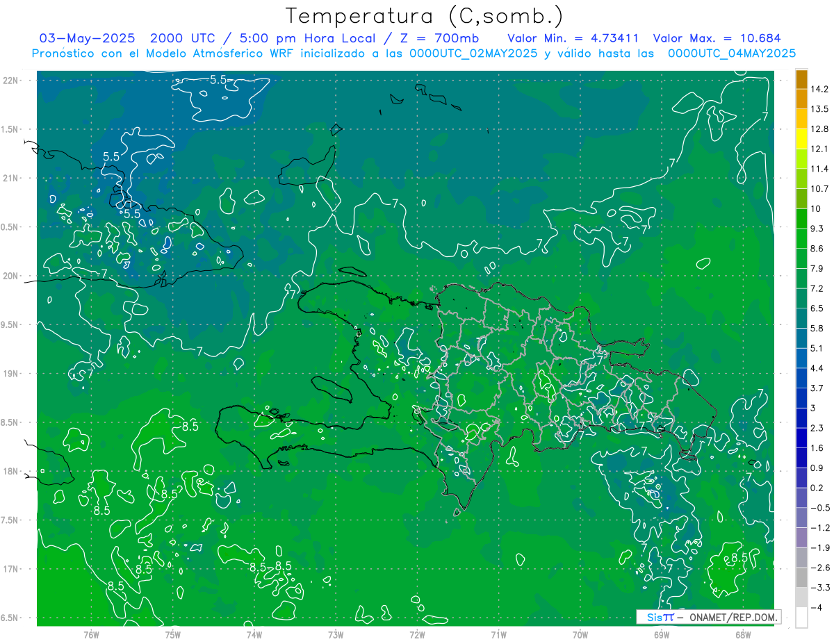Click the "17N" latitude label
The height and width of the screenshot is (644, 834).
(x=11, y=570)
